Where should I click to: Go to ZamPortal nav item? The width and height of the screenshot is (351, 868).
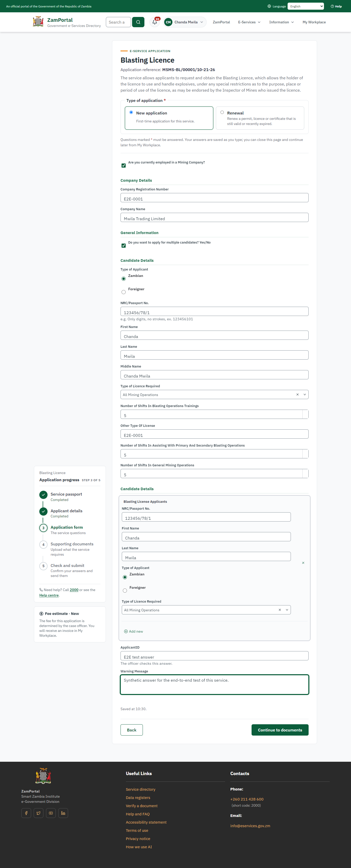click(221, 22)
